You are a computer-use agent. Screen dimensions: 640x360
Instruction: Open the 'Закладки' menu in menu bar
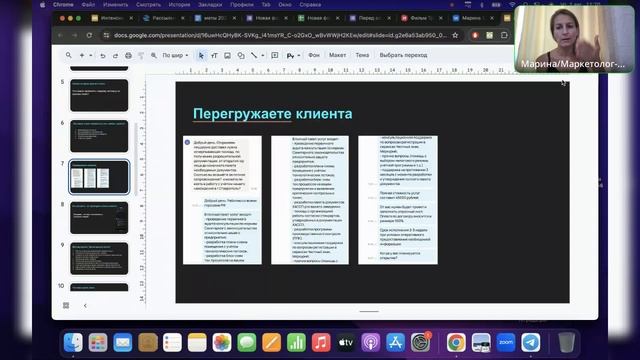pyautogui.click(x=211, y=4)
